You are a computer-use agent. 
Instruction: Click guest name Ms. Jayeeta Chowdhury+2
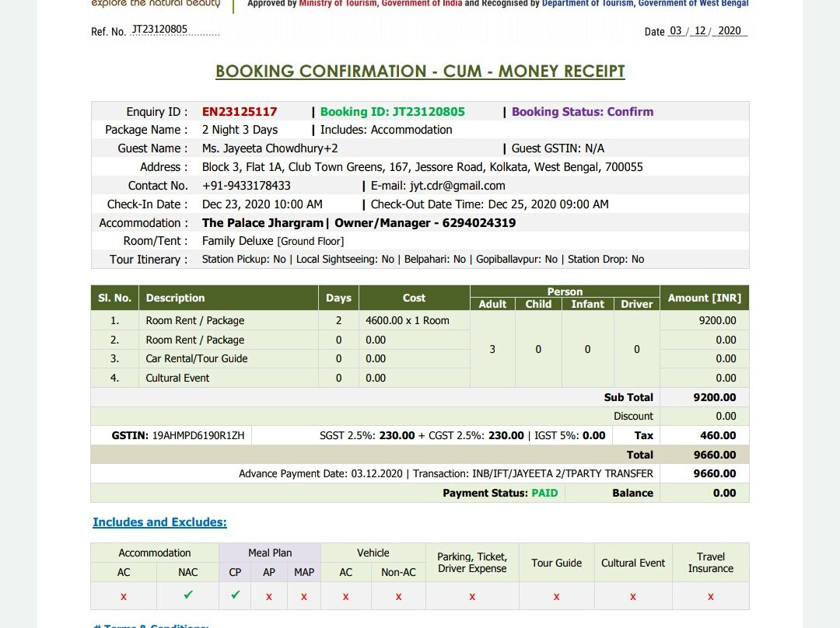point(270,148)
